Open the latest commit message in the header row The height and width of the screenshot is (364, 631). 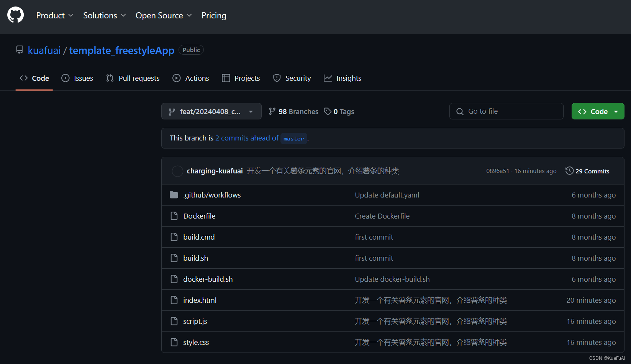(323, 171)
